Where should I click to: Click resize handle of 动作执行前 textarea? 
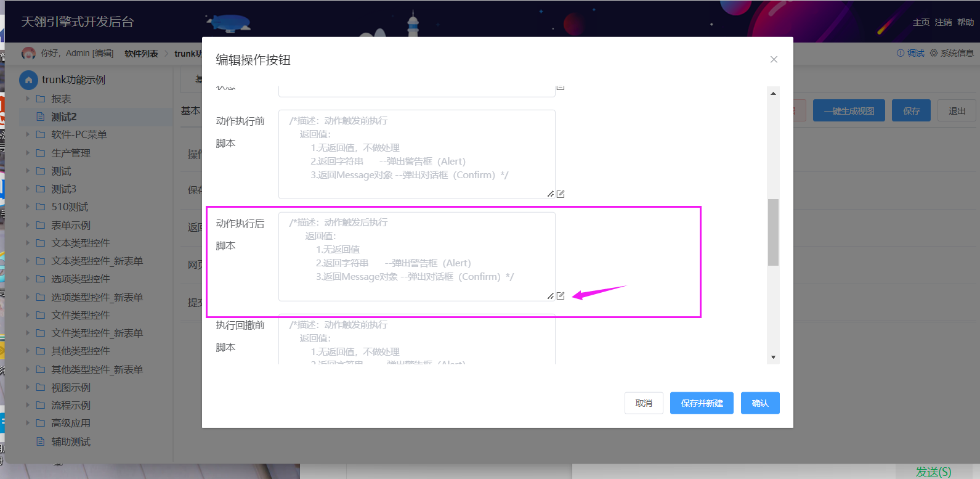(x=551, y=194)
